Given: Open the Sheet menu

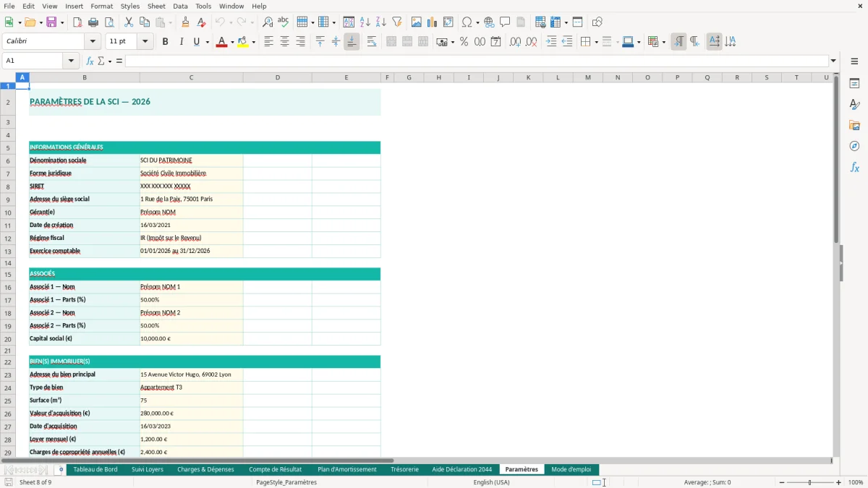Looking at the screenshot, I should tap(156, 6).
